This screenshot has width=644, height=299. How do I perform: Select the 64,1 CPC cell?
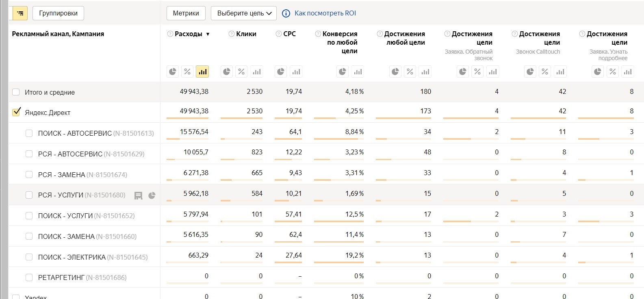(295, 132)
